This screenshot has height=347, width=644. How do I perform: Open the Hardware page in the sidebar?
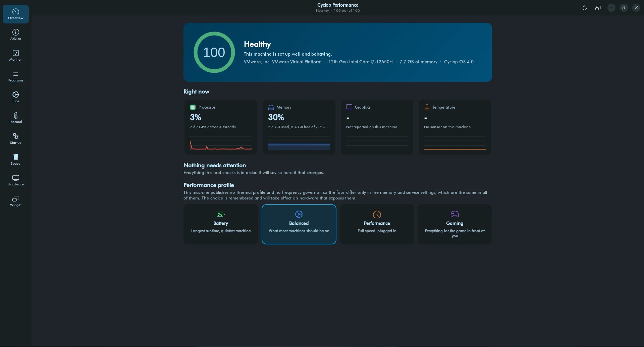coord(15,180)
